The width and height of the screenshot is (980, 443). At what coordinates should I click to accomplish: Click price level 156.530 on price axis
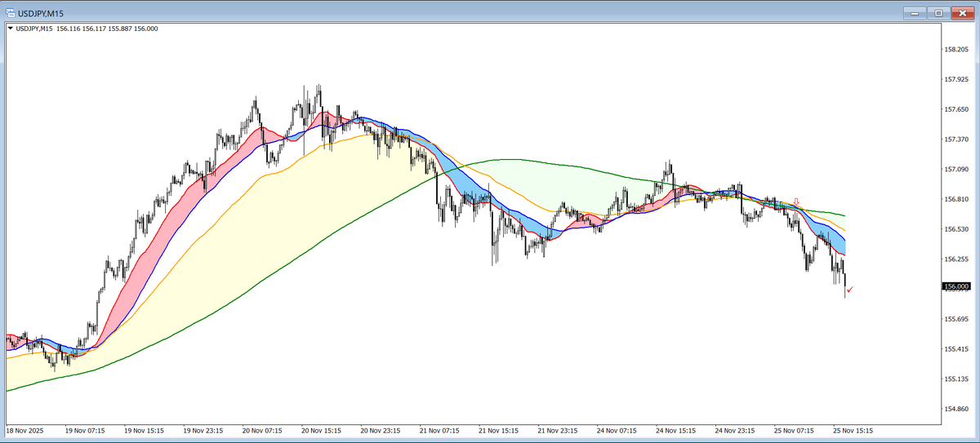(x=955, y=229)
